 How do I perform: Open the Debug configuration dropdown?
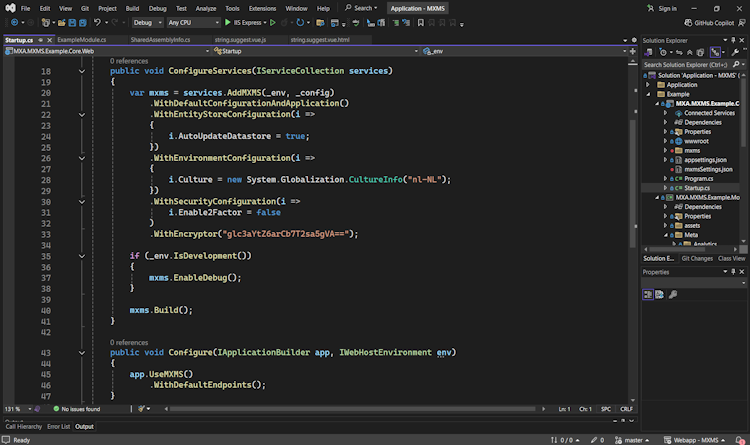pos(146,22)
